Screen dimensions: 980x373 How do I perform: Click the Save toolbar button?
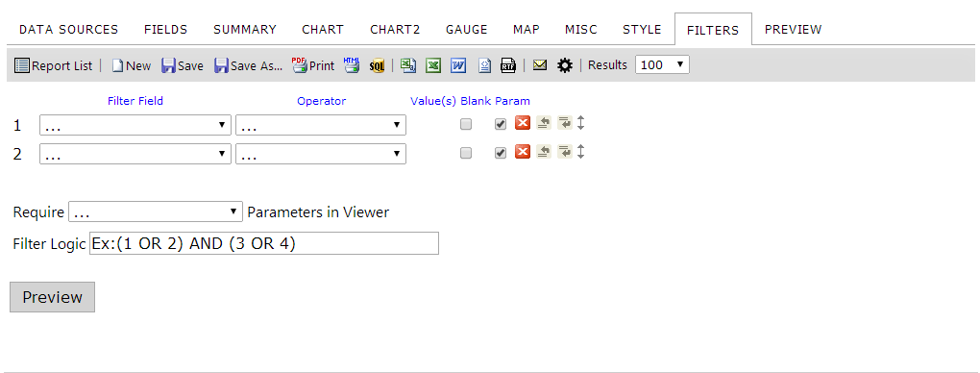[183, 65]
